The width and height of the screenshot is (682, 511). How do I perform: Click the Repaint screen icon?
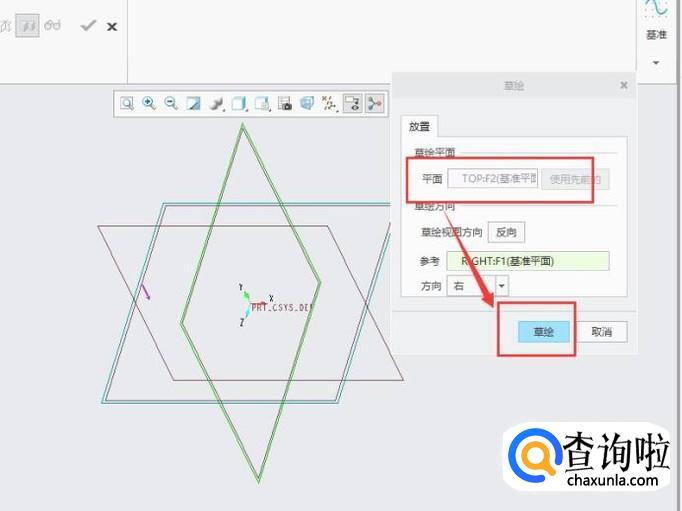click(x=194, y=104)
